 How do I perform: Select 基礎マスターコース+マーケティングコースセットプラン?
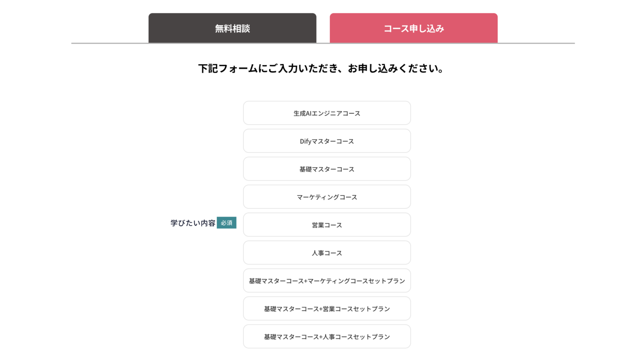[x=327, y=280]
